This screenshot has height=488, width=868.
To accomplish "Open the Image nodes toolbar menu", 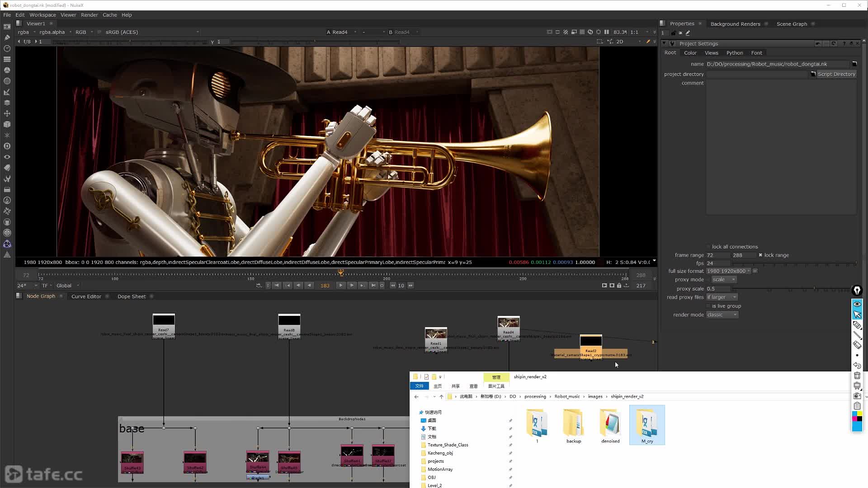I will coord(7,27).
